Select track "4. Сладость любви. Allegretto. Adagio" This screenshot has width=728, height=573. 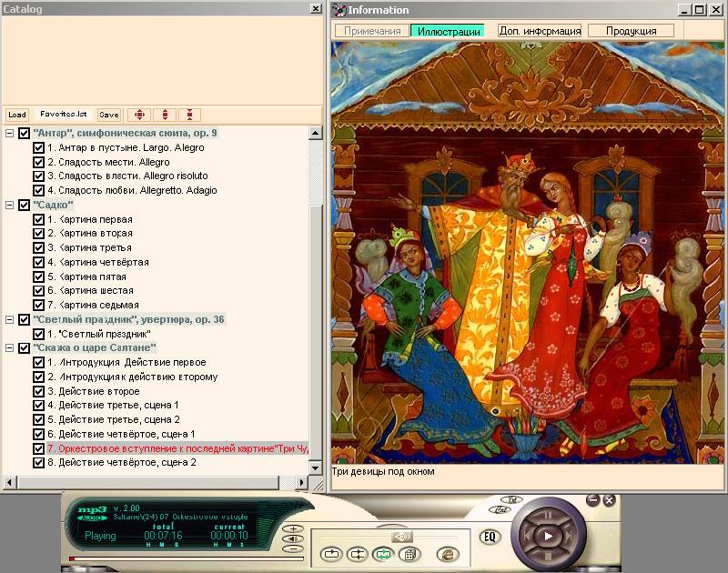click(132, 190)
